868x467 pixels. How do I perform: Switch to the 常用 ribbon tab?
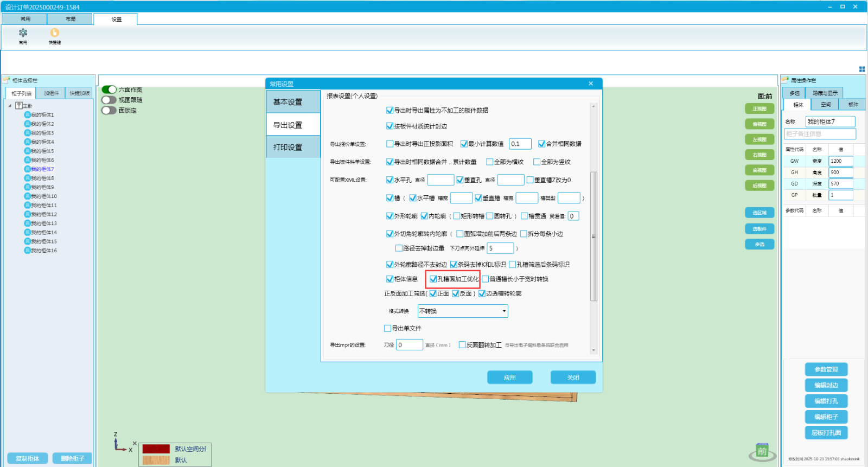[25, 19]
